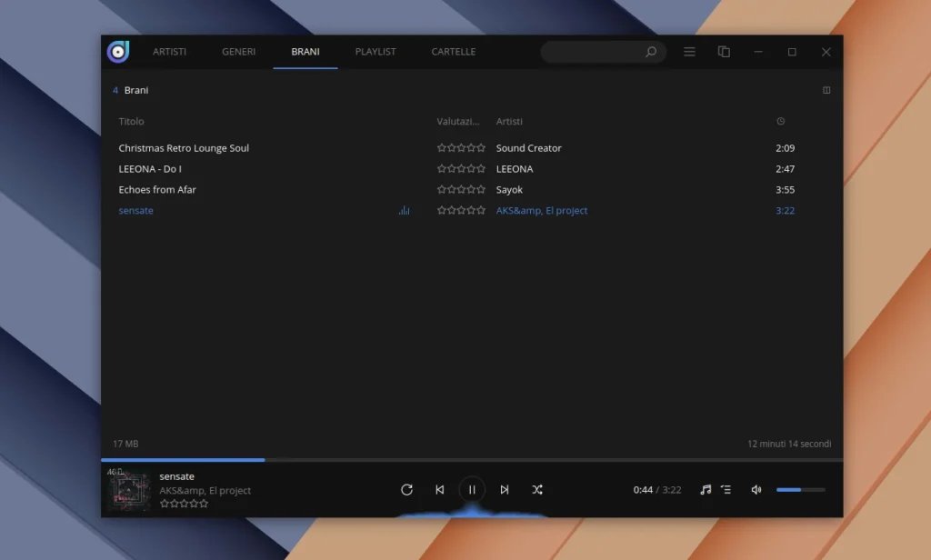This screenshot has width=931, height=560.
Task: Click the search magnifier icon
Action: [x=651, y=52]
